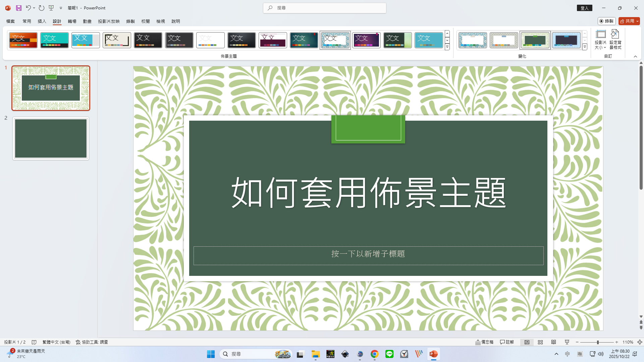The image size is (644, 362).
Task: Toggle the Comments (註解) pane
Action: 507,342
